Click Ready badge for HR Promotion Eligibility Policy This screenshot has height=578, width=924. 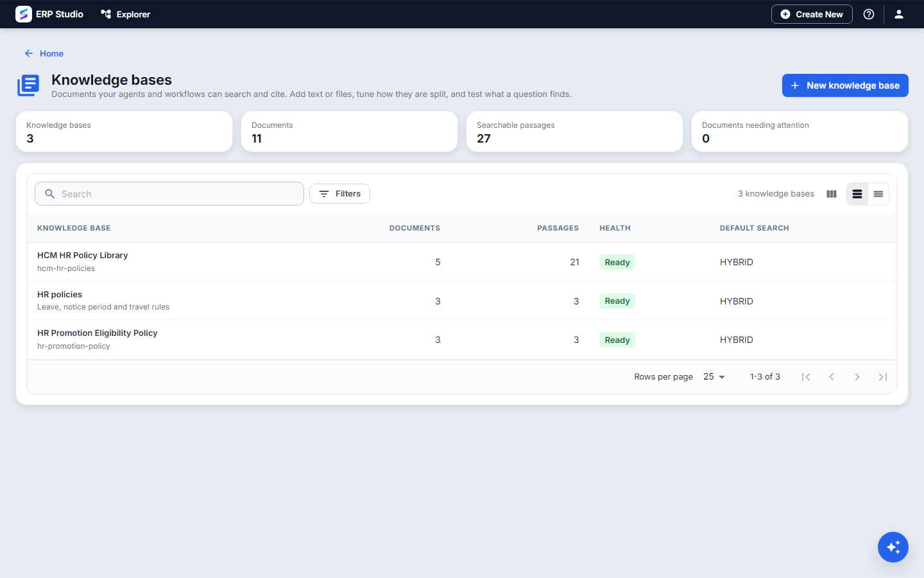coord(617,340)
